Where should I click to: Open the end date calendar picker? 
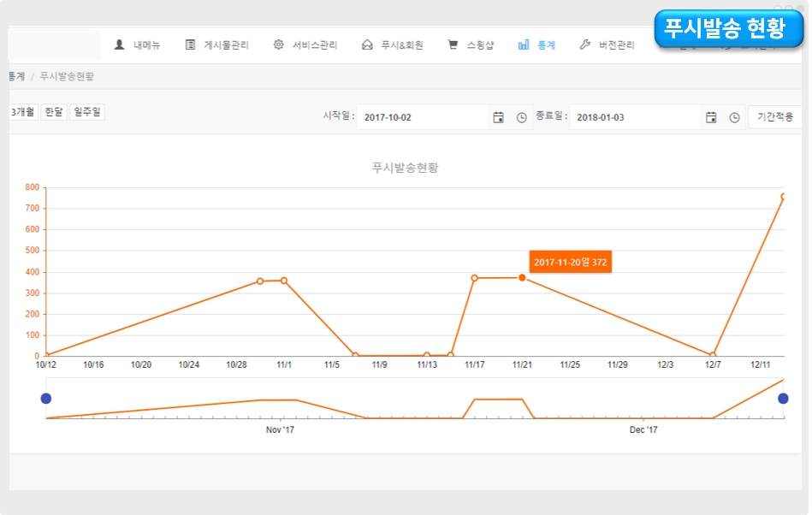711,117
